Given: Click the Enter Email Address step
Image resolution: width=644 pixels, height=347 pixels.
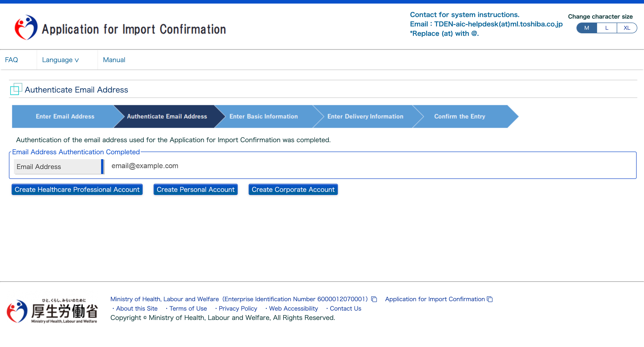Looking at the screenshot, I should (x=65, y=116).
